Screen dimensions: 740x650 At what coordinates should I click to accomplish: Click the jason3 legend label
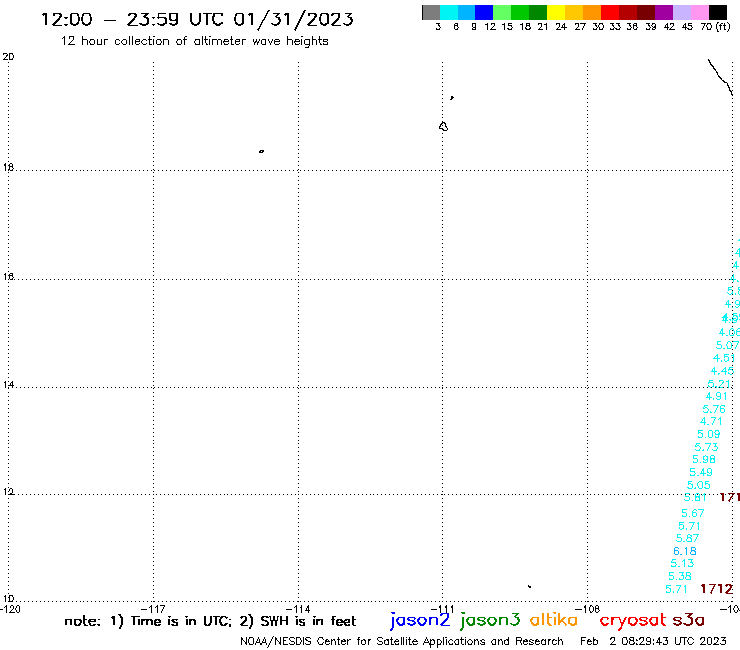490,620
